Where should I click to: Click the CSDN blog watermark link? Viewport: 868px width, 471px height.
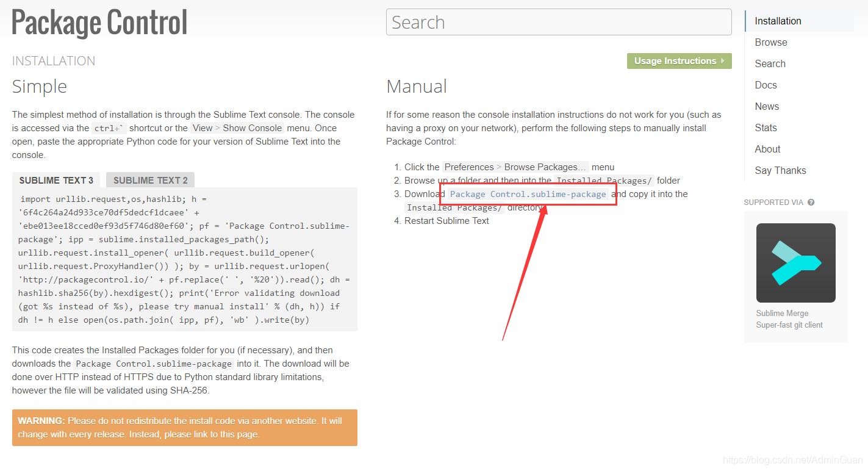click(x=794, y=461)
